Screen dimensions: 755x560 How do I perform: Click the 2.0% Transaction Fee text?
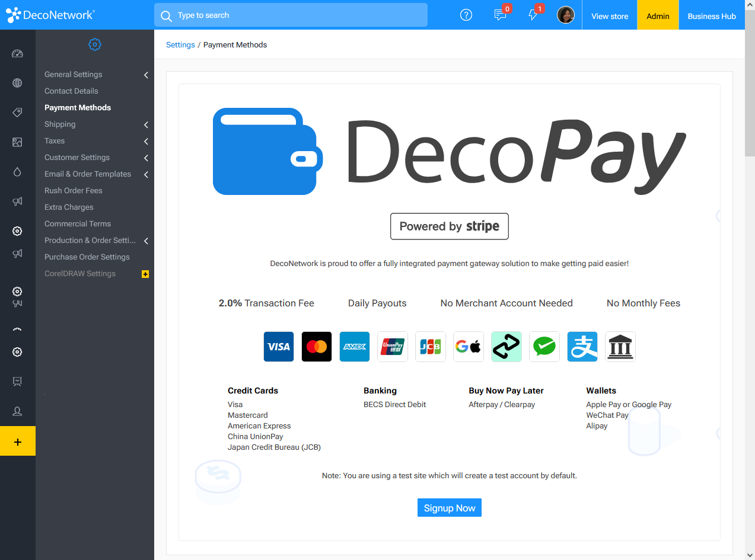pos(266,303)
